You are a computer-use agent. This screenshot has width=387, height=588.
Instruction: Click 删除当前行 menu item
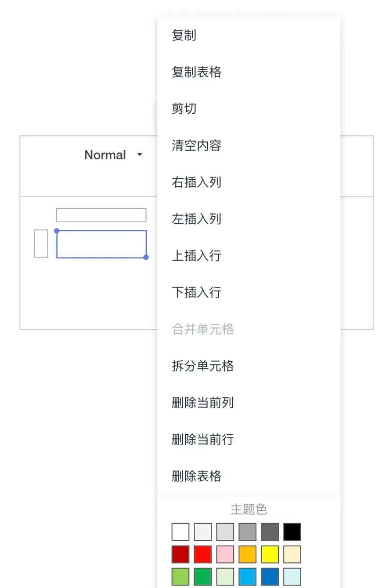coord(203,440)
